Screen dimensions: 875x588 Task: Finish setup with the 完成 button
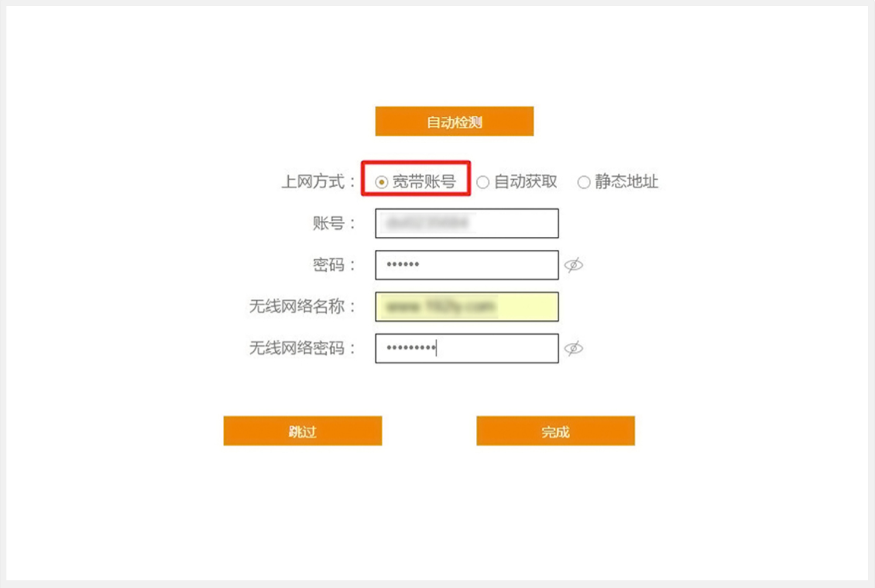coord(555,431)
